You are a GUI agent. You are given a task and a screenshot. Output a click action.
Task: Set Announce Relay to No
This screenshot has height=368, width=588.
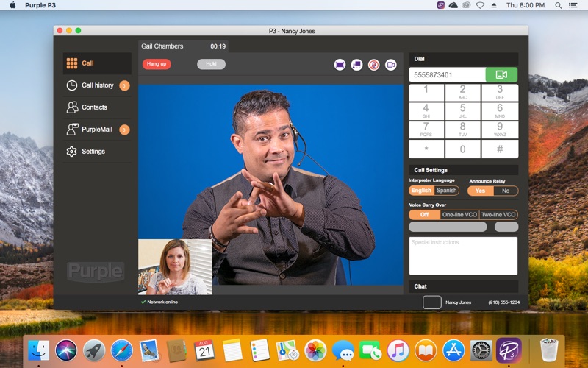coord(506,191)
